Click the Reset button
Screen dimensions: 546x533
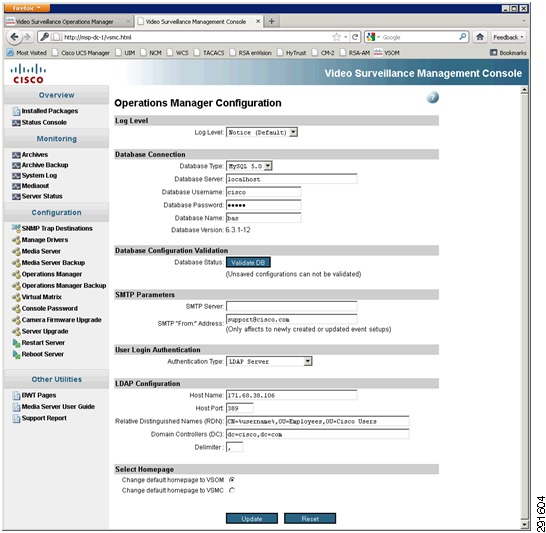pyautogui.click(x=310, y=519)
